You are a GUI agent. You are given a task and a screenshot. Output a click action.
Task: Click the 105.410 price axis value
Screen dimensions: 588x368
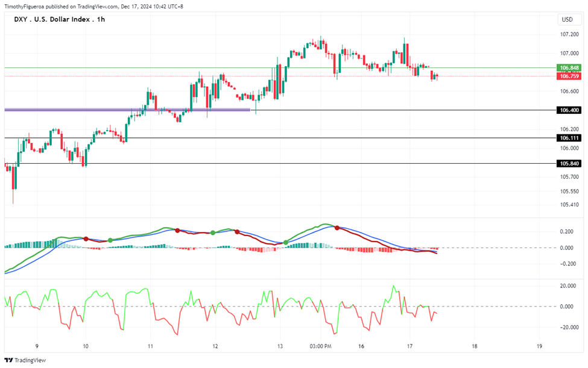point(569,205)
